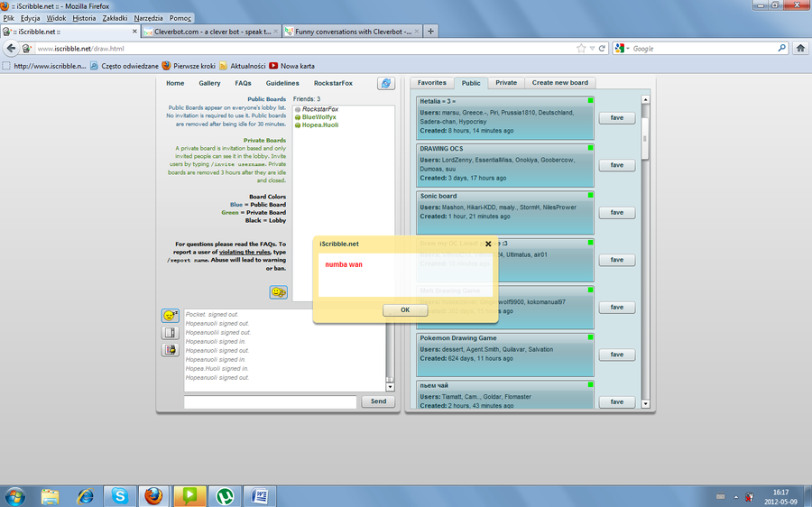Select friend BlueWolfyx in friends list

coord(319,117)
